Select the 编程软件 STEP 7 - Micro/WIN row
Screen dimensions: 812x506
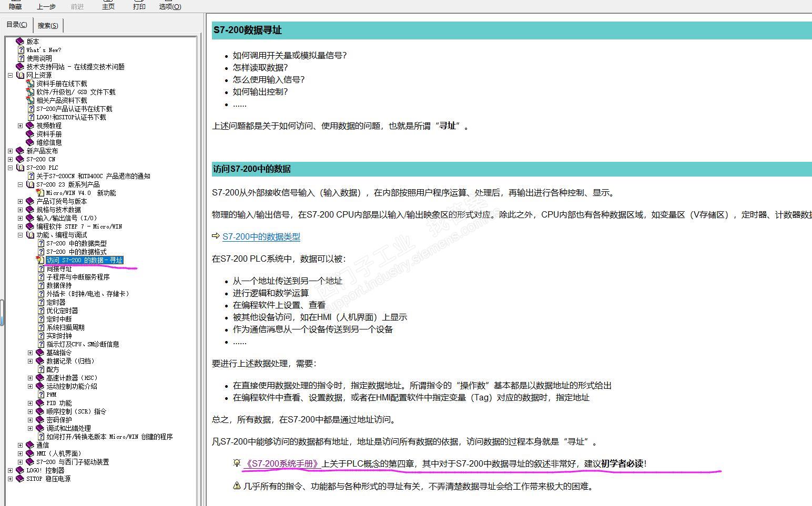tap(79, 226)
